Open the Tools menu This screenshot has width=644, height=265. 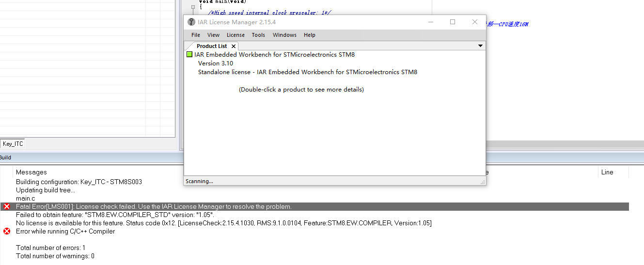(x=258, y=35)
